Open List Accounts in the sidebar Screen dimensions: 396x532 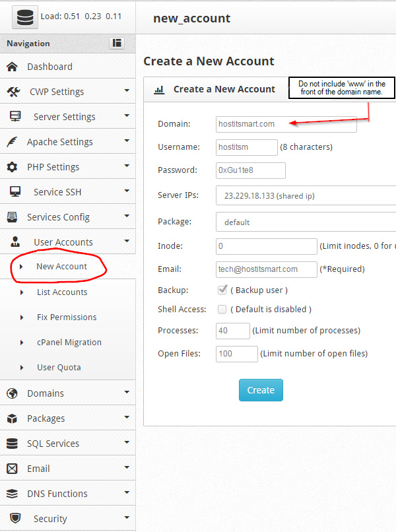point(62,292)
